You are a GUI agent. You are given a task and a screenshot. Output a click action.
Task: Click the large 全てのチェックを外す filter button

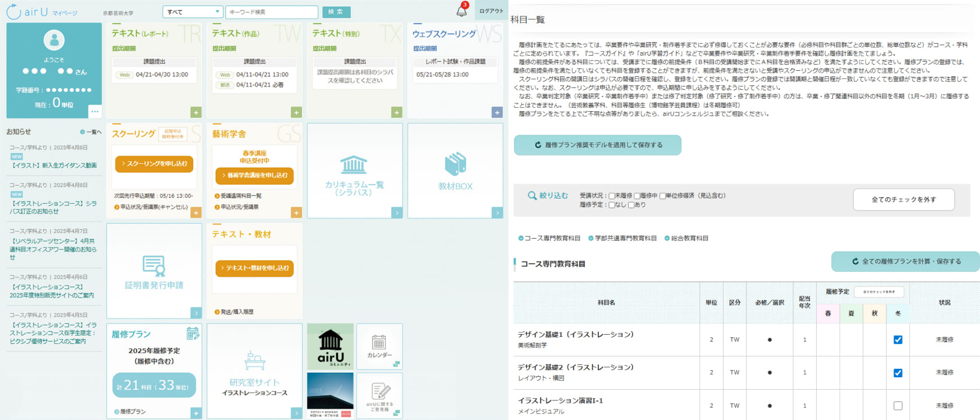coord(904,199)
